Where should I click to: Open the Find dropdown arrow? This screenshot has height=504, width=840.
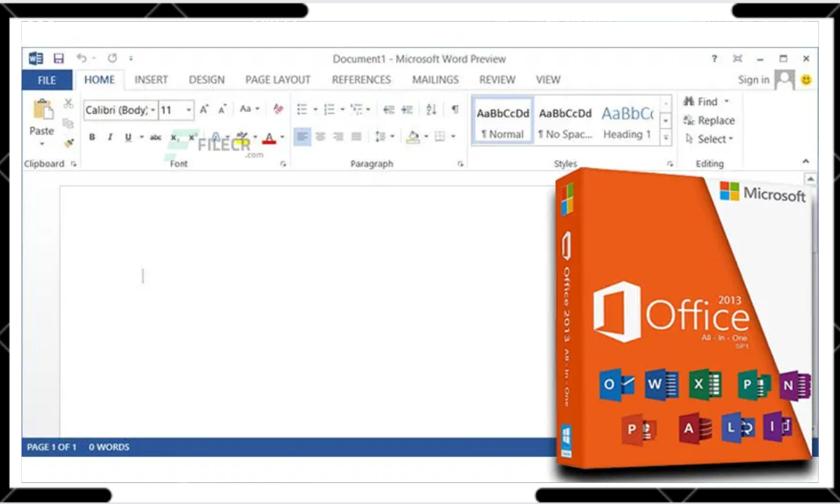pos(727,101)
